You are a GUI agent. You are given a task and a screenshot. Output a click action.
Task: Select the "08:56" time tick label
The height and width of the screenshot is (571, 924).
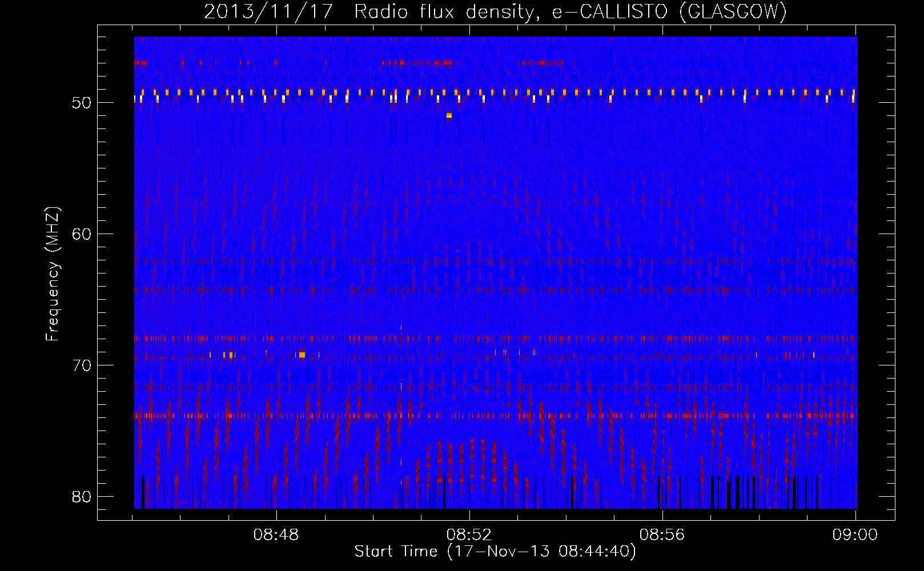(662, 535)
